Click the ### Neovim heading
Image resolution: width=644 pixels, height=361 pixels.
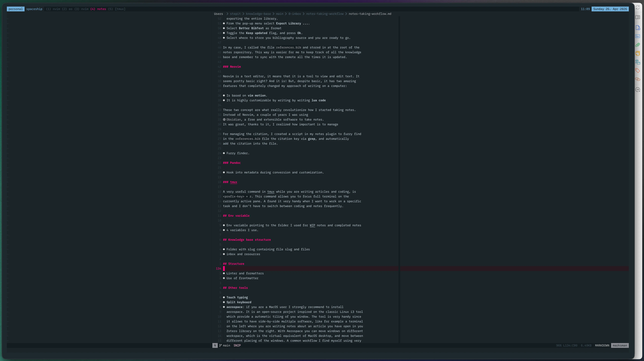click(x=232, y=67)
